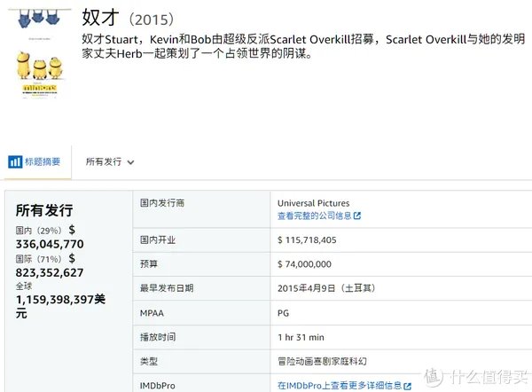Click the movie title 奴才

click(100, 18)
